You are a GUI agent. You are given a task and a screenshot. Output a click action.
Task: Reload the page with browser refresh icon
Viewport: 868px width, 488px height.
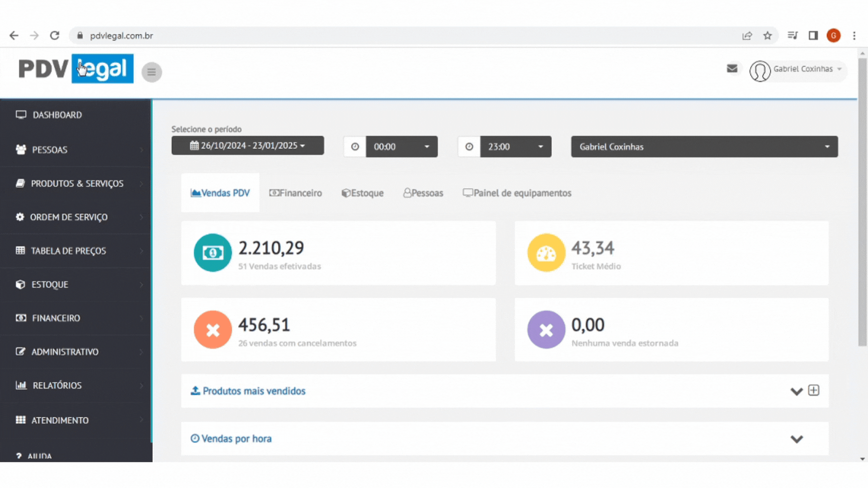click(55, 36)
